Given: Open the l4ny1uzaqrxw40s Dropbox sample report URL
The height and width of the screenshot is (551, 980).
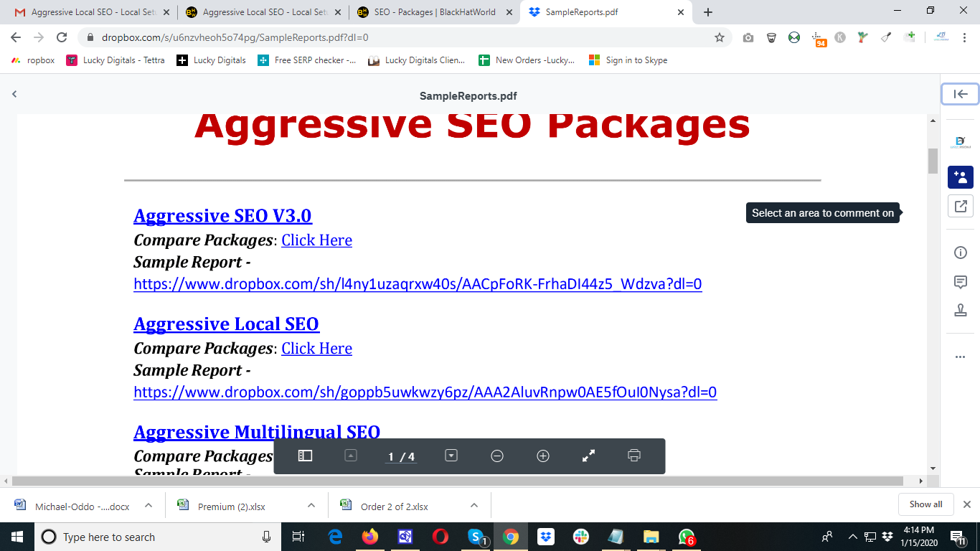Looking at the screenshot, I should 418,284.
